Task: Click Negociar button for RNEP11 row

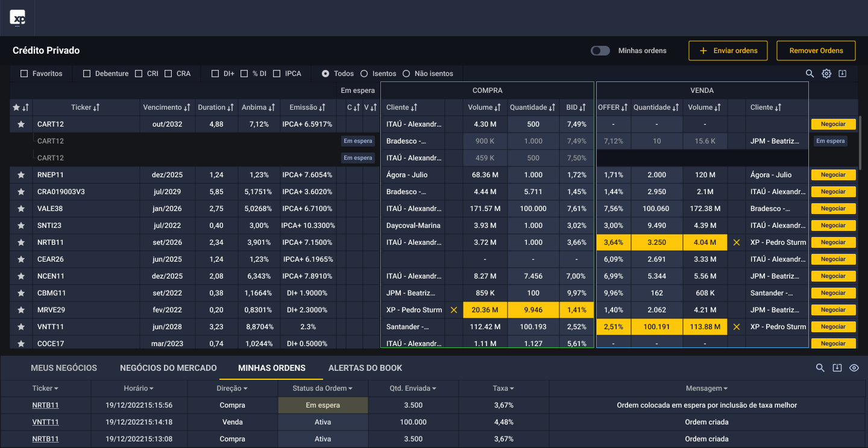Action: tap(833, 175)
